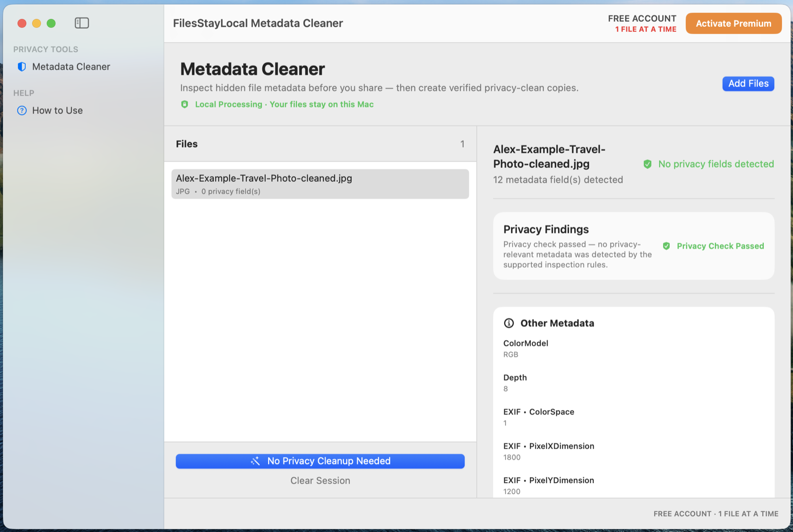This screenshot has width=793, height=532.
Task: Click Clear Session
Action: [320, 481]
